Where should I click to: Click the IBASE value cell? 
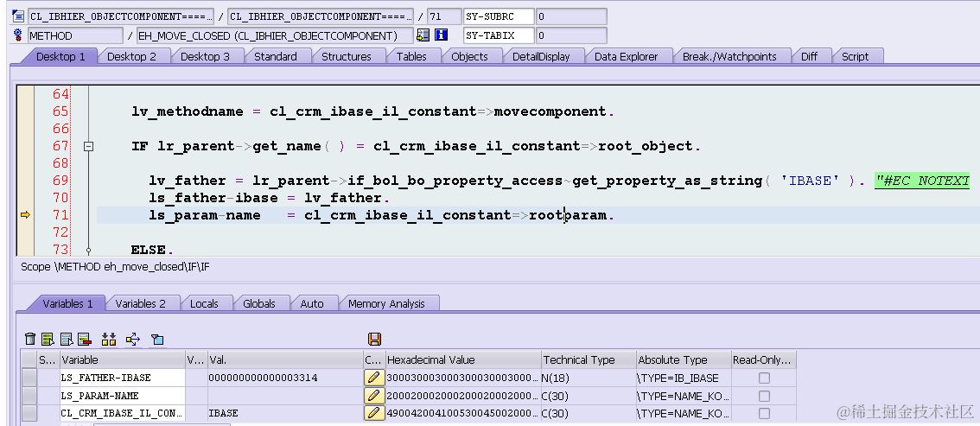click(285, 413)
